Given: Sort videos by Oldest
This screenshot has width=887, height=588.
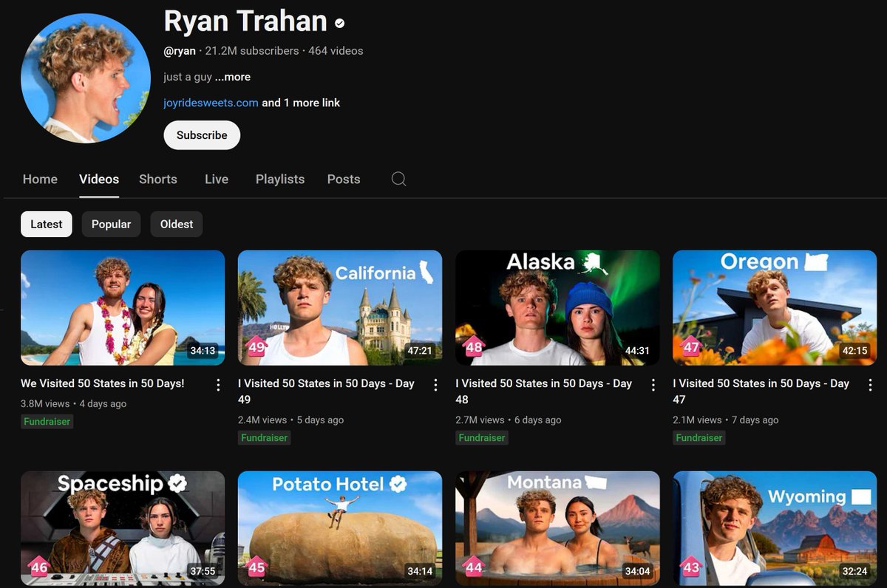Looking at the screenshot, I should tap(177, 224).
